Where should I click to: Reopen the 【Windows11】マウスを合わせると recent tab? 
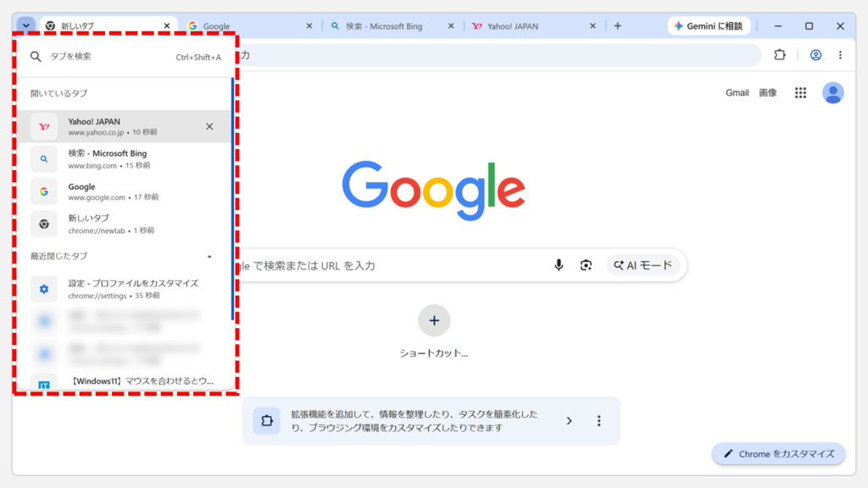pyautogui.click(x=125, y=382)
